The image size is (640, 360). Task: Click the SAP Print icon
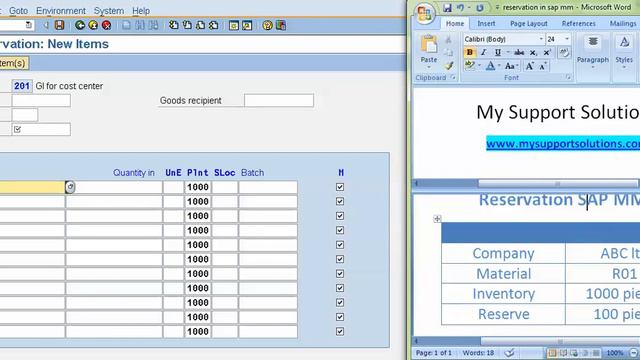point(127,25)
